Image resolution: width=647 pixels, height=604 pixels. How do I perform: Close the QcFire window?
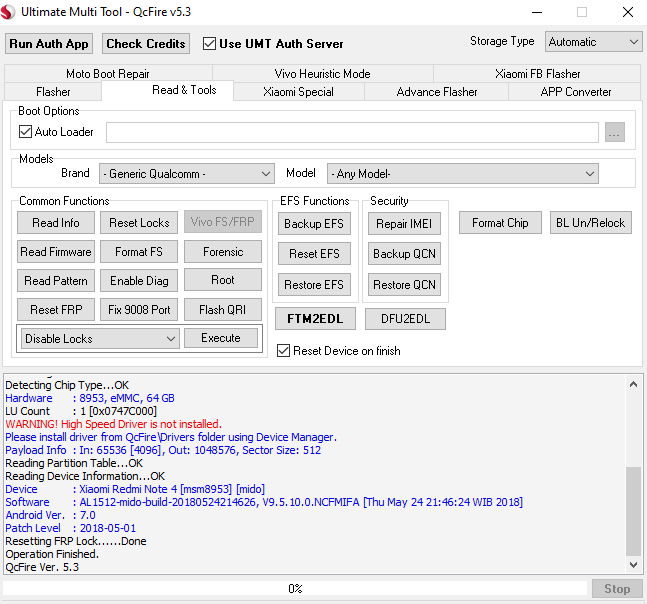(628, 12)
